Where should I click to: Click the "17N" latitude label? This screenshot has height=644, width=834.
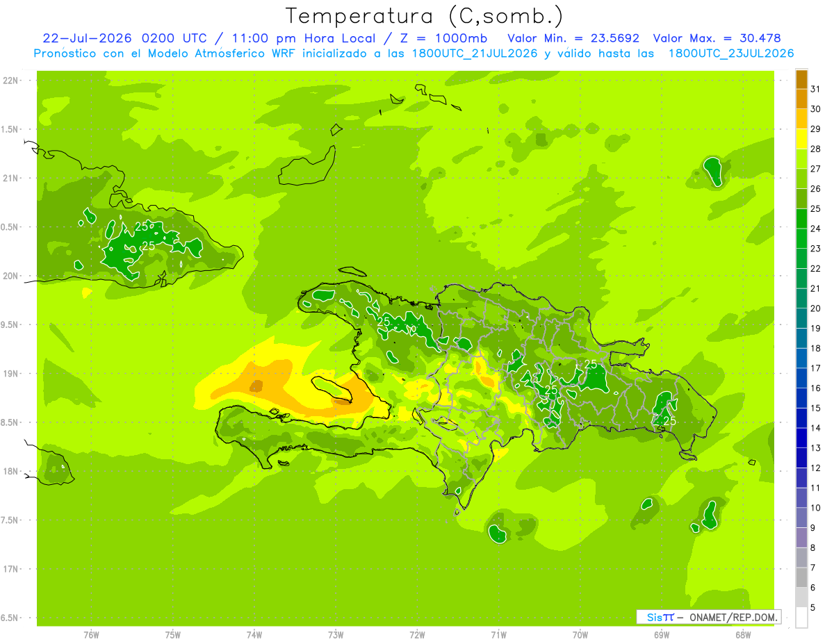(x=12, y=570)
